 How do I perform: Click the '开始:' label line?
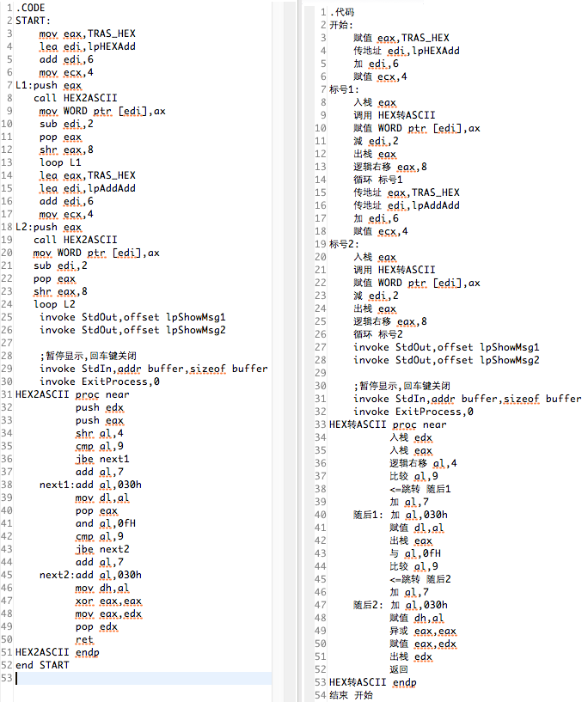click(x=340, y=25)
